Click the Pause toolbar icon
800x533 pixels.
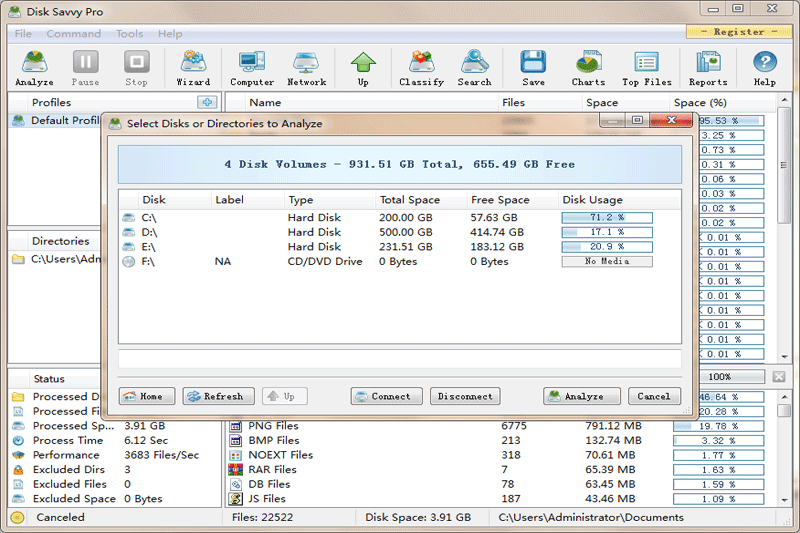tap(85, 68)
